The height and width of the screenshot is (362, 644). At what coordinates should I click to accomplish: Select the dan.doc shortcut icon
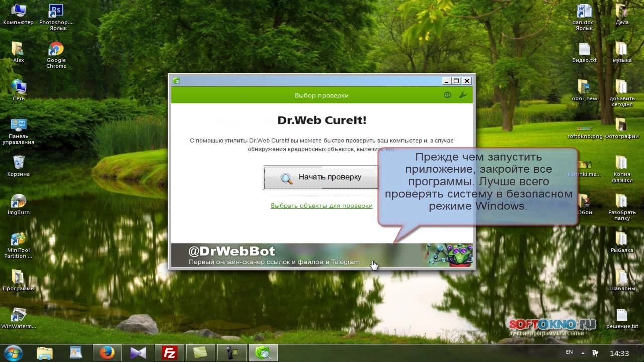[x=584, y=17]
